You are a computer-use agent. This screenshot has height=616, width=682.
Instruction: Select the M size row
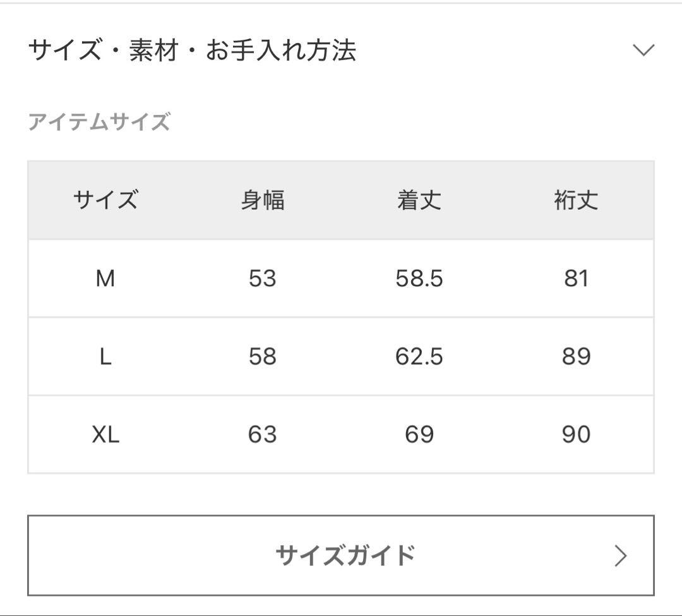coord(341,278)
